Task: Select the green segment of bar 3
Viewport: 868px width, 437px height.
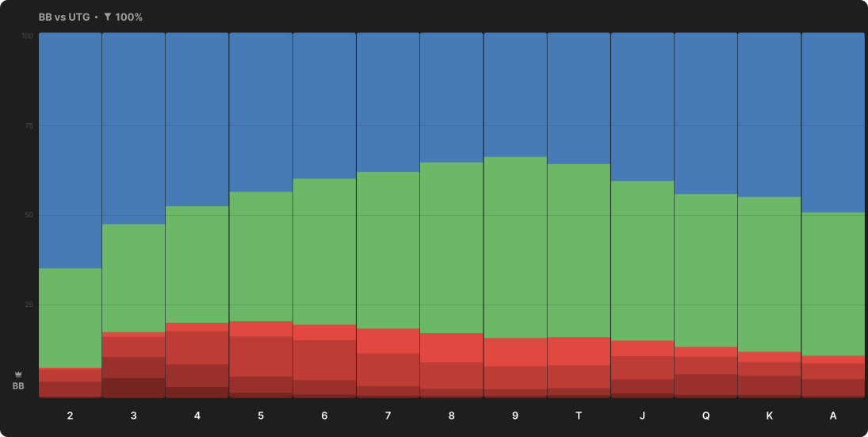Action: (x=133, y=278)
